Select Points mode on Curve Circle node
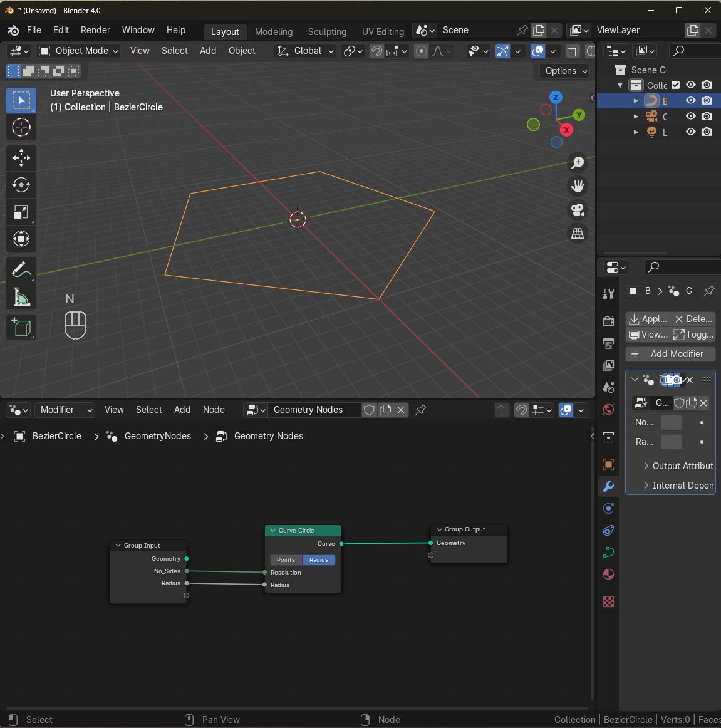The width and height of the screenshot is (721, 728). coord(286,560)
